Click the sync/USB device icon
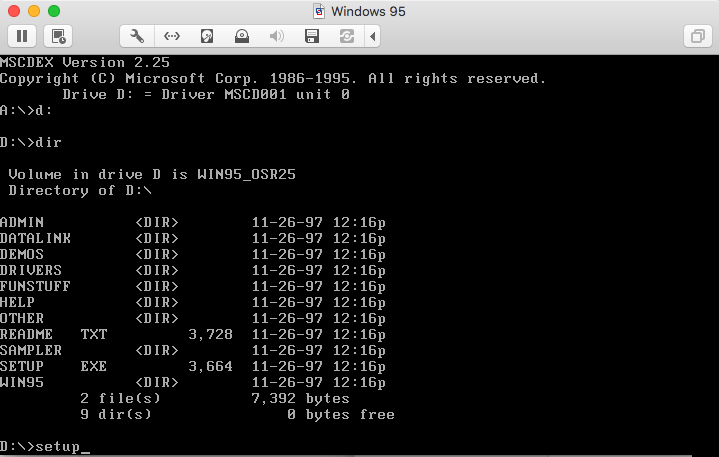The width and height of the screenshot is (719, 457). click(x=347, y=36)
